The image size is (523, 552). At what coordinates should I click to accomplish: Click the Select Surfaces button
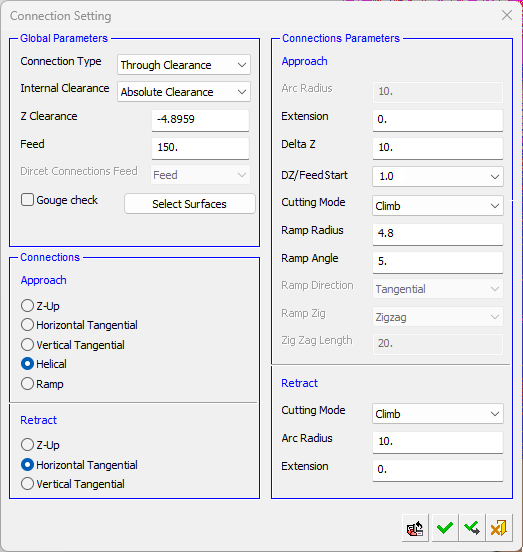tap(189, 204)
